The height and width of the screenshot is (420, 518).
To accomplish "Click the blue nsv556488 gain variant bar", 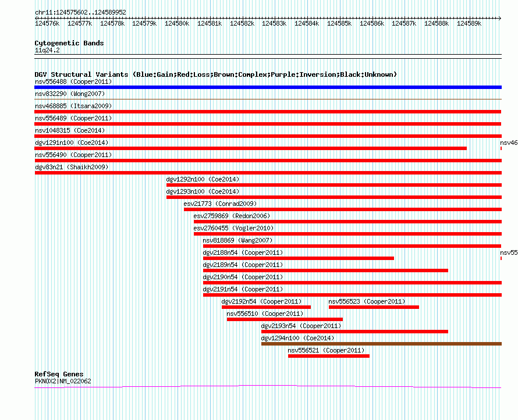I will 268,87.
